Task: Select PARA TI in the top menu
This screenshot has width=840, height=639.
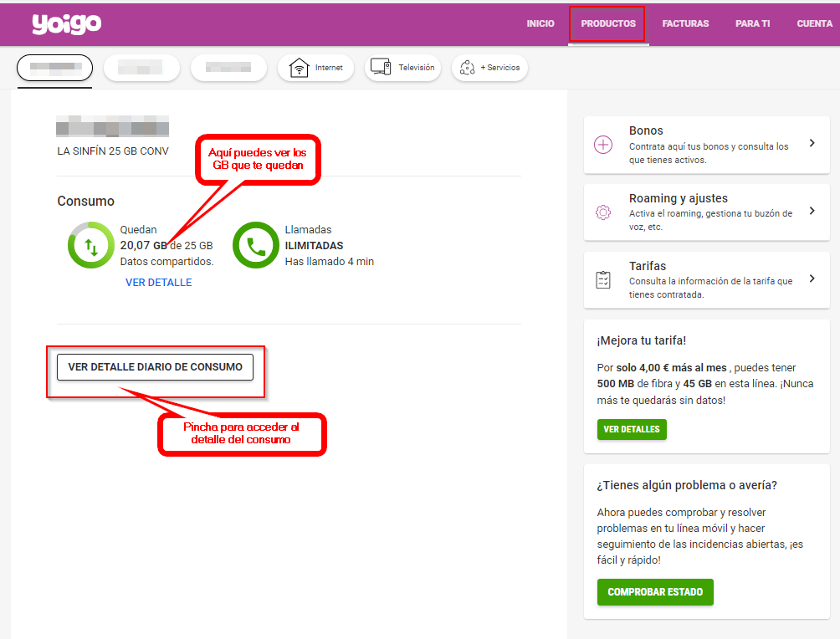Action: click(x=752, y=23)
